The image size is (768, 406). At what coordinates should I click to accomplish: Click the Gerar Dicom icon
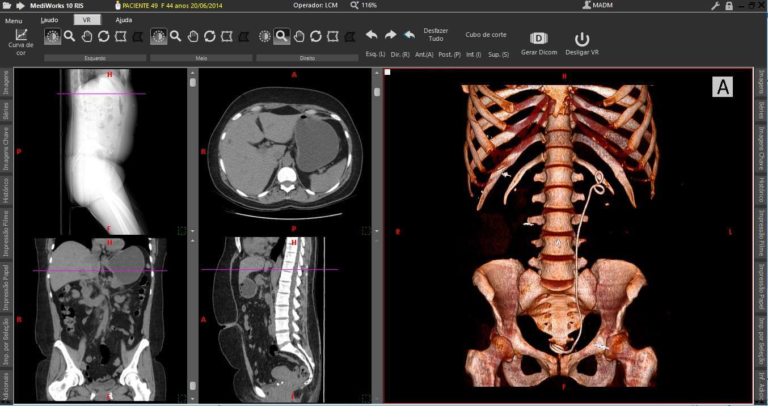click(539, 38)
